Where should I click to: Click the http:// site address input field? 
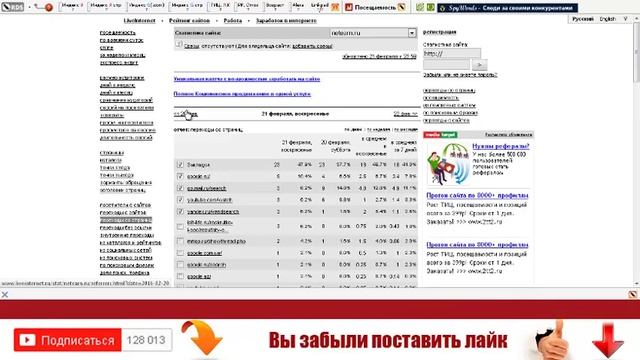click(452, 53)
